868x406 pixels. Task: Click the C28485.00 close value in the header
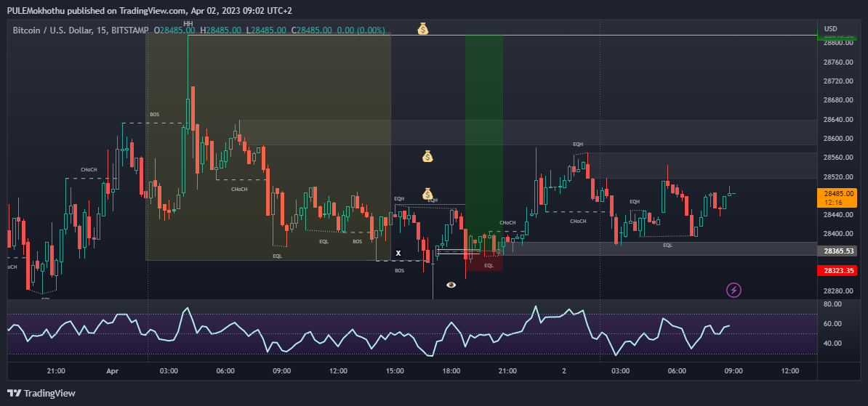coord(312,30)
